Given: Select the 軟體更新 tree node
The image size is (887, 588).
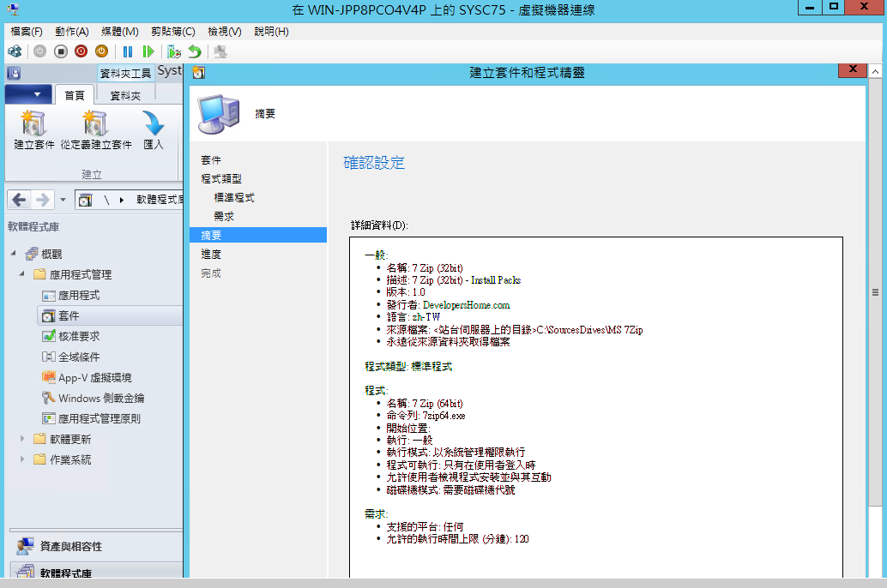Looking at the screenshot, I should [x=70, y=440].
